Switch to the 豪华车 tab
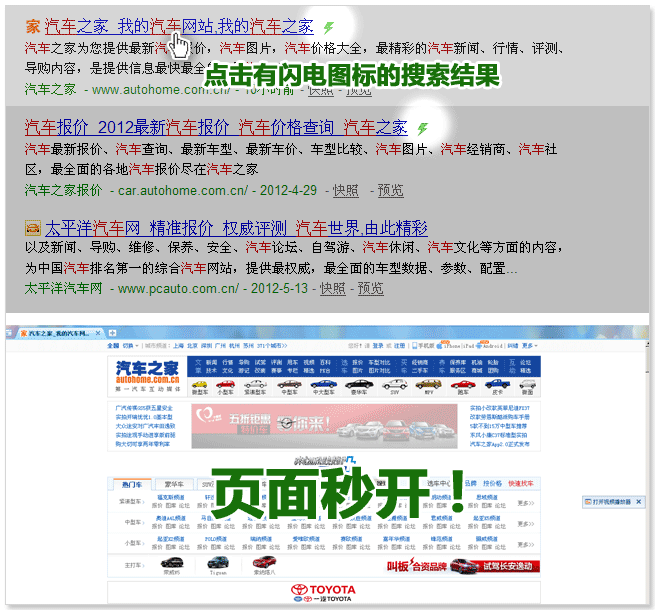This screenshot has width=655, height=610. (174, 484)
